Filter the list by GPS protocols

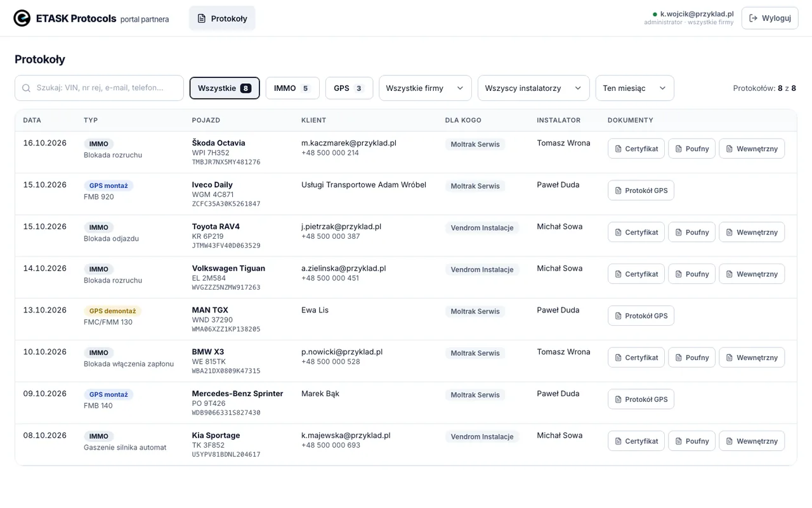[349, 88]
